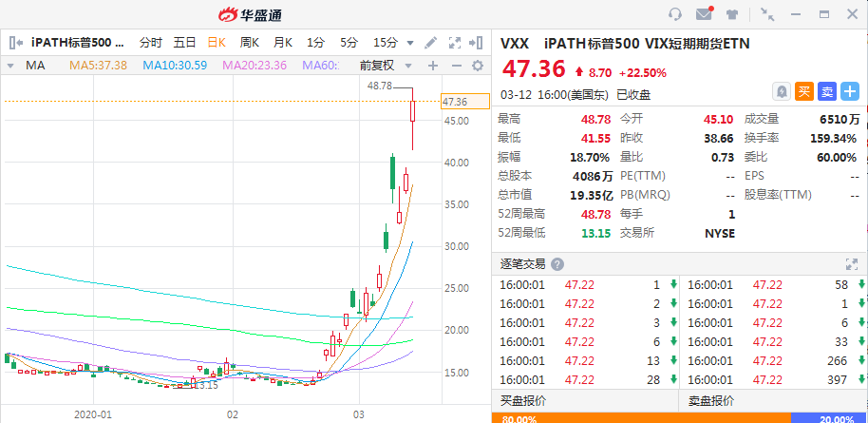
Task: Add VXX to watchlist plus icon
Action: click(850, 91)
